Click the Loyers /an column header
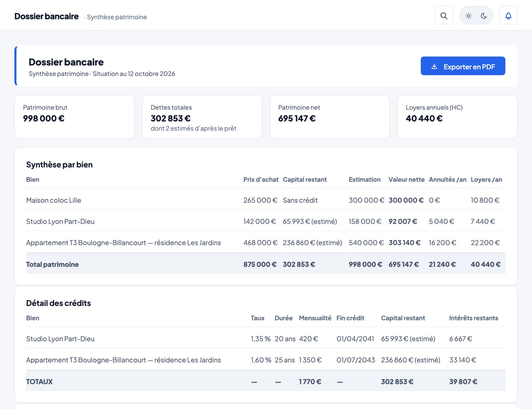Viewport: 532px width, 409px height. [x=486, y=180]
